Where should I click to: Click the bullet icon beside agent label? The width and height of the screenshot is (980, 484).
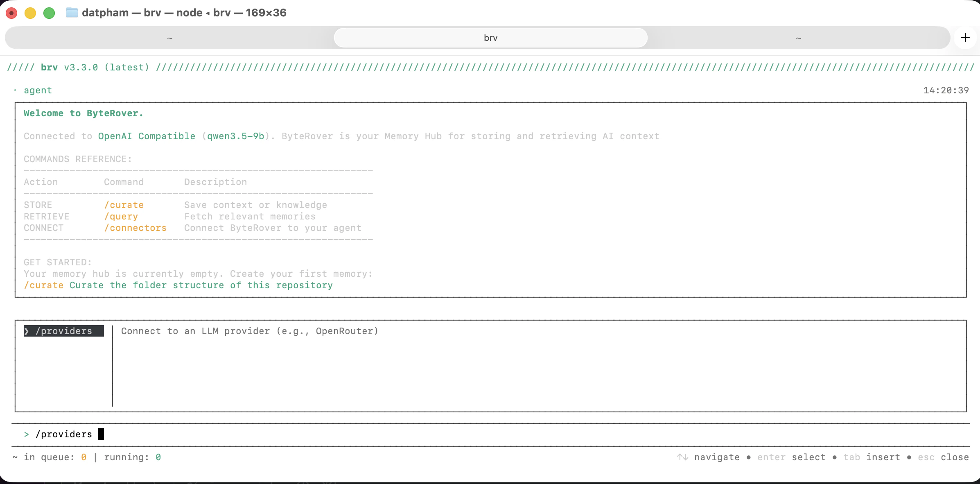tap(14, 90)
